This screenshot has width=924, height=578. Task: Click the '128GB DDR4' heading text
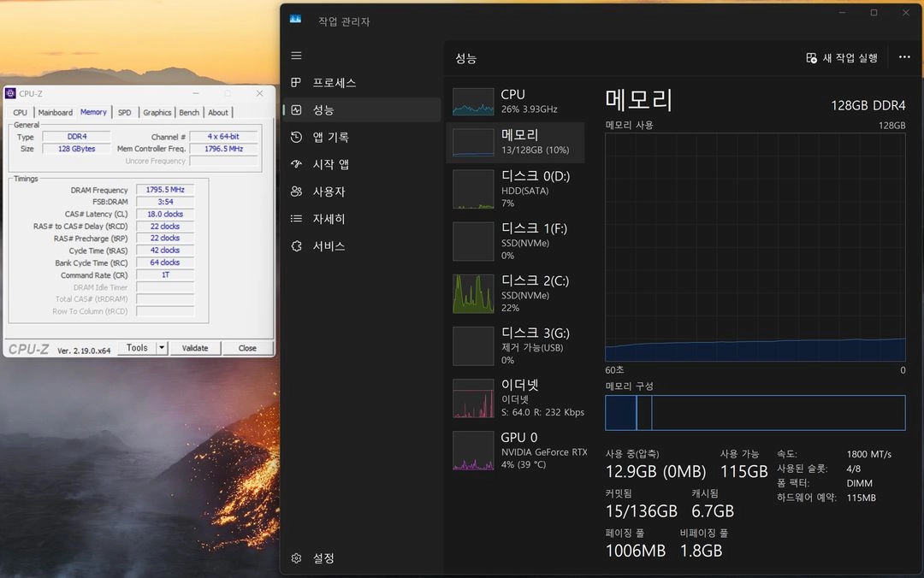pos(868,105)
